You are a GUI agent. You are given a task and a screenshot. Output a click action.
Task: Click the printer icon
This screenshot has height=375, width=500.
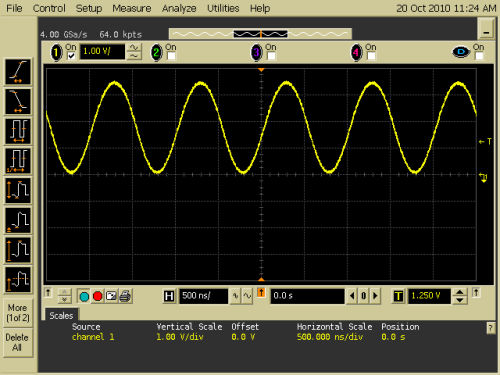click(125, 296)
